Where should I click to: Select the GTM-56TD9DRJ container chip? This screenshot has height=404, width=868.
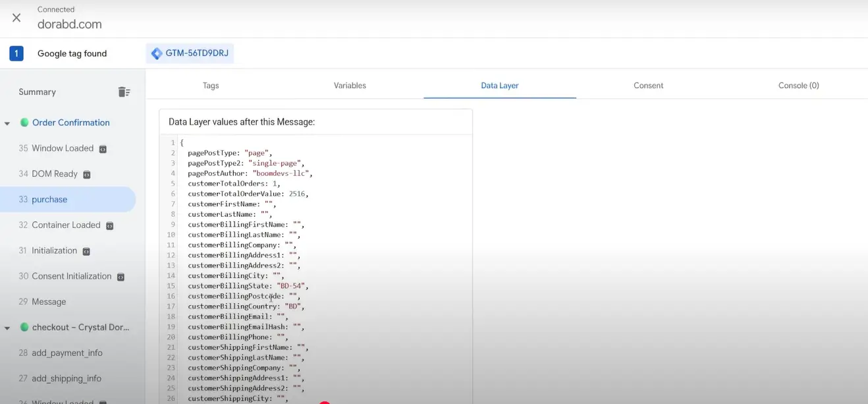click(x=190, y=53)
